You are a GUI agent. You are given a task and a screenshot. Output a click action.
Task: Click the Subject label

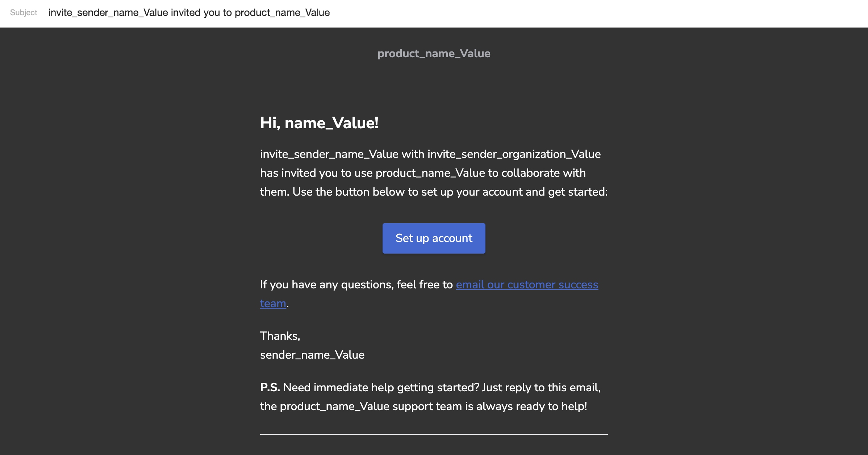click(24, 13)
